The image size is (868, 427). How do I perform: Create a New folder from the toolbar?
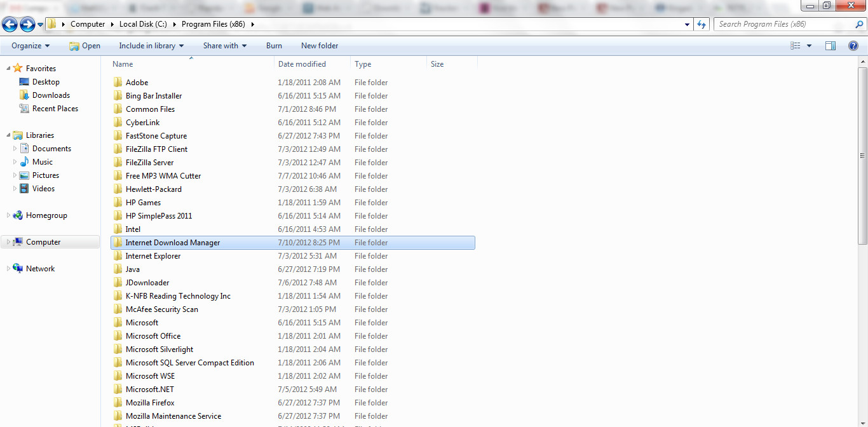(x=320, y=46)
